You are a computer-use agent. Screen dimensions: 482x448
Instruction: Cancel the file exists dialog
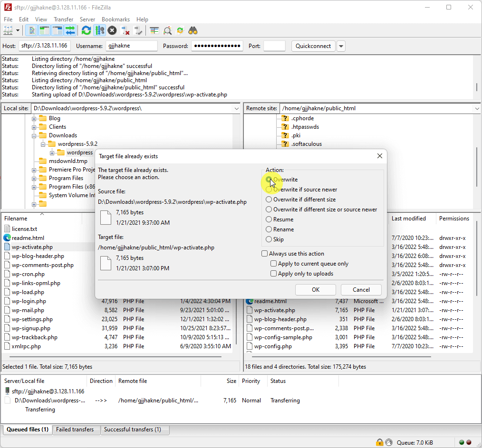[x=361, y=290]
